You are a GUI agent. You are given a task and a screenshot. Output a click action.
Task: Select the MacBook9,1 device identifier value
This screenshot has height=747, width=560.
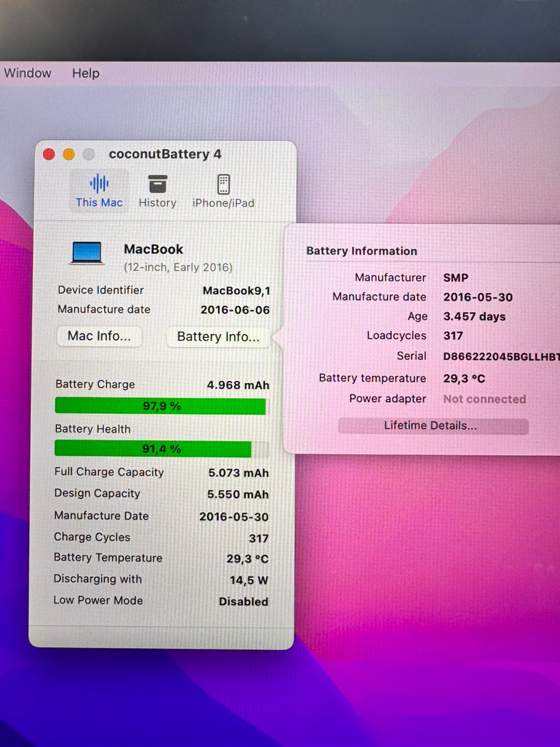[236, 291]
